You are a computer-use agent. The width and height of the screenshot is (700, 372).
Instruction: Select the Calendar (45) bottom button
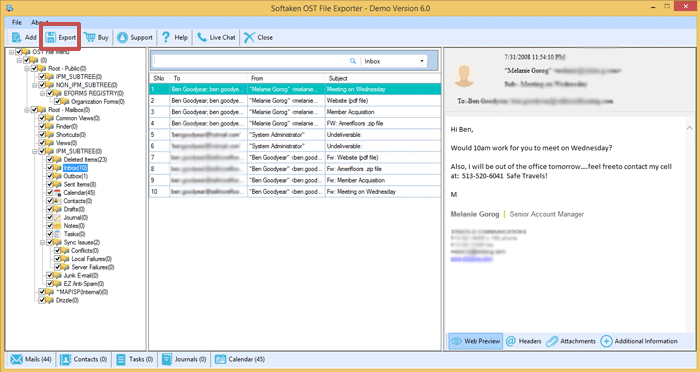point(240,359)
